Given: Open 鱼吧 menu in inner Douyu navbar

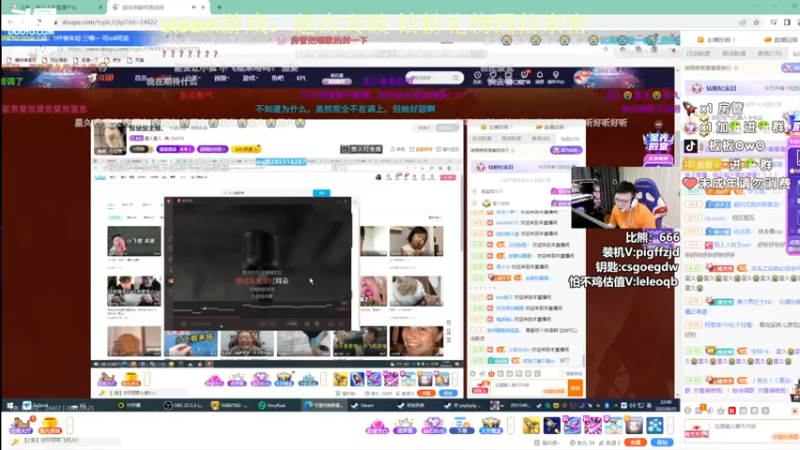Looking at the screenshot, I should point(278,78).
